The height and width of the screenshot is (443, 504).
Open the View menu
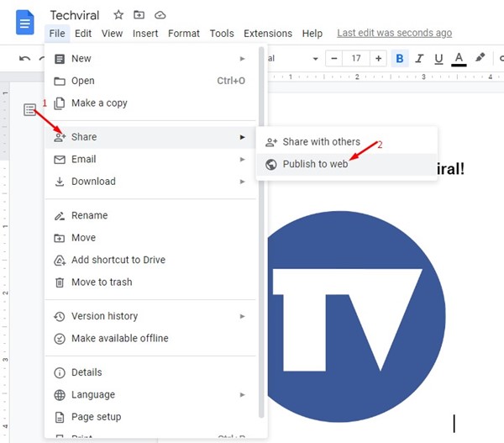pyautogui.click(x=112, y=34)
